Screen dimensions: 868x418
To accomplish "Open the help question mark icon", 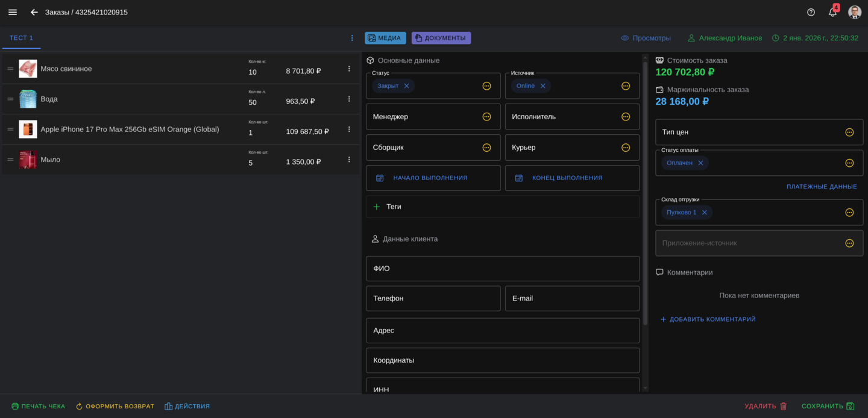I will [811, 12].
